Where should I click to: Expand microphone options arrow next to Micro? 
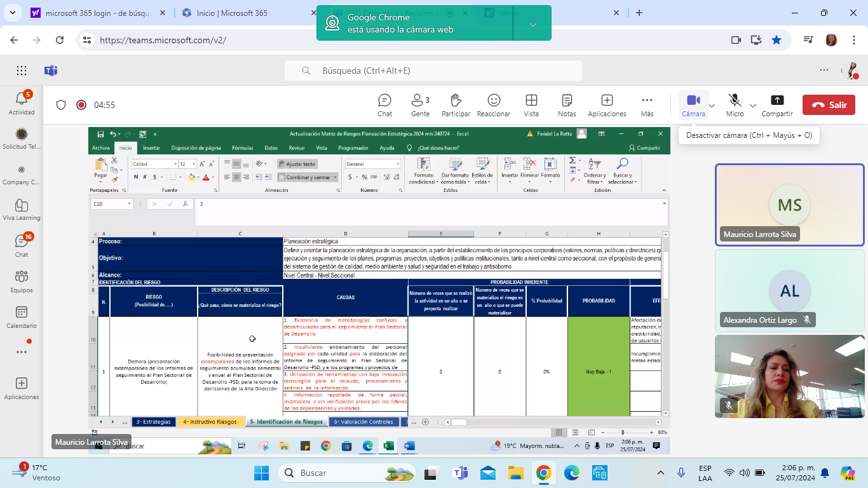[753, 105]
